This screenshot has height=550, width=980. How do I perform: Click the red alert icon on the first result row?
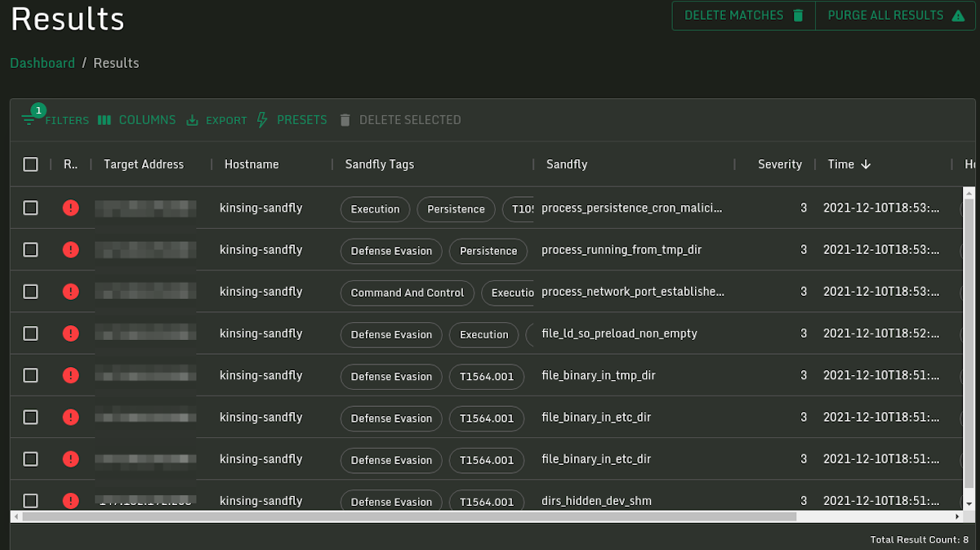pos(70,208)
